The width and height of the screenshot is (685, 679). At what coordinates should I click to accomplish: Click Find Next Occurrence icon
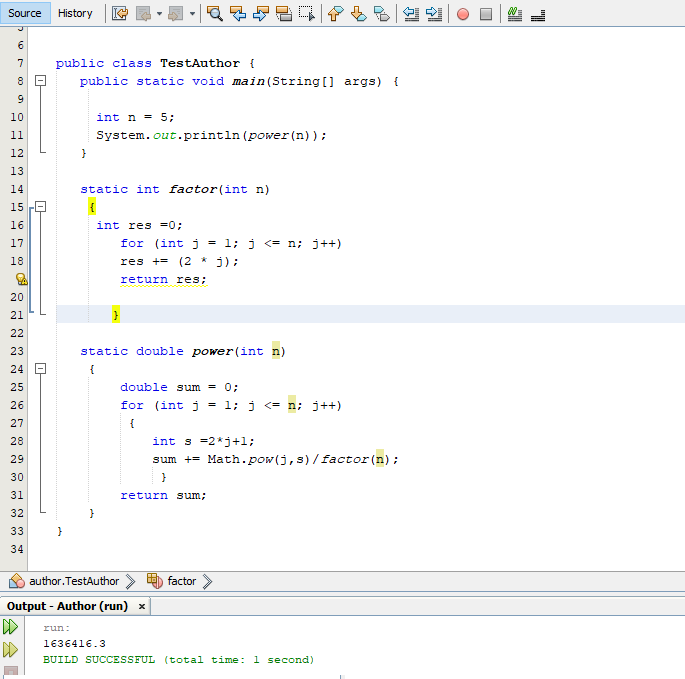coord(261,14)
